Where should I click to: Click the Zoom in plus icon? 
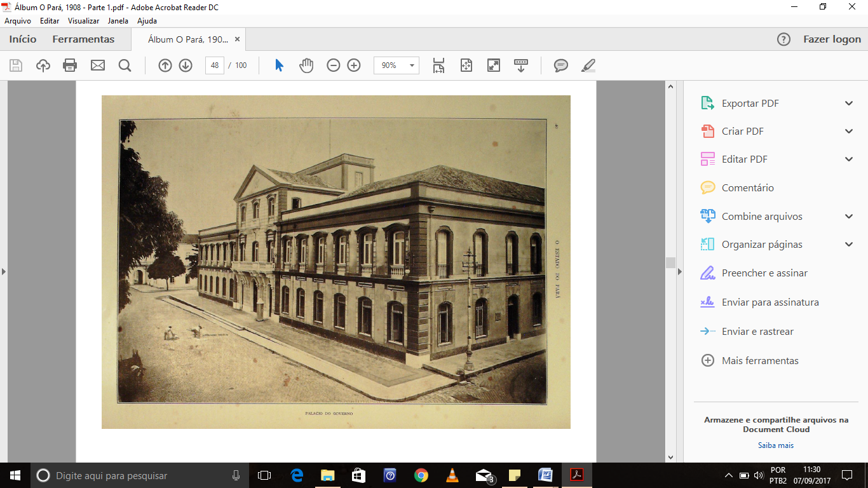(x=354, y=65)
